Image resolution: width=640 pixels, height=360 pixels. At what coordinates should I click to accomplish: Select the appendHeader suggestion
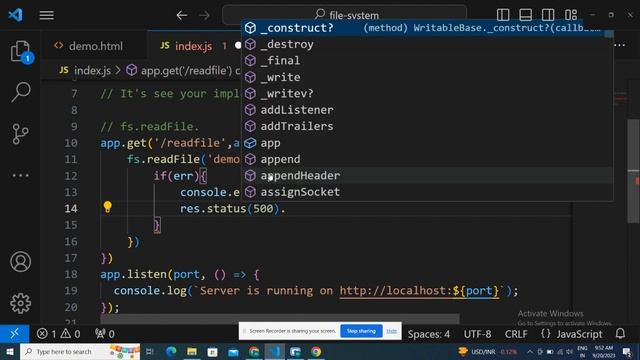(x=427, y=176)
